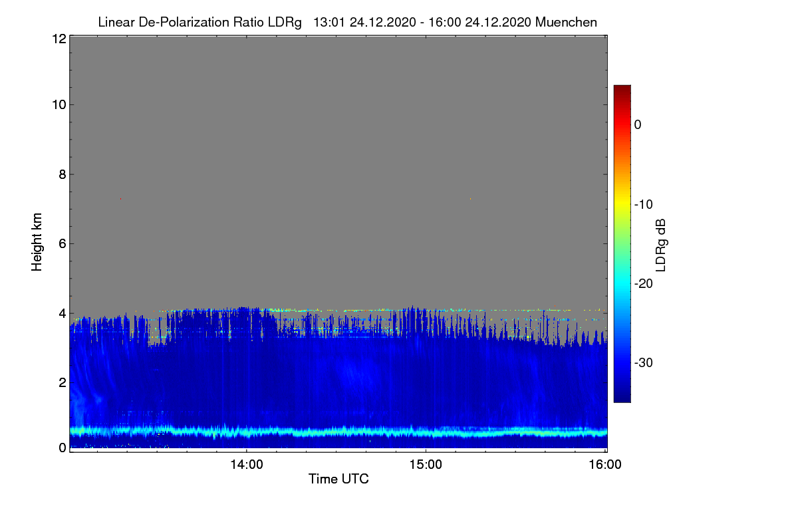Click the '14:00' time axis label
Screen dimensions: 798x532
pos(246,465)
